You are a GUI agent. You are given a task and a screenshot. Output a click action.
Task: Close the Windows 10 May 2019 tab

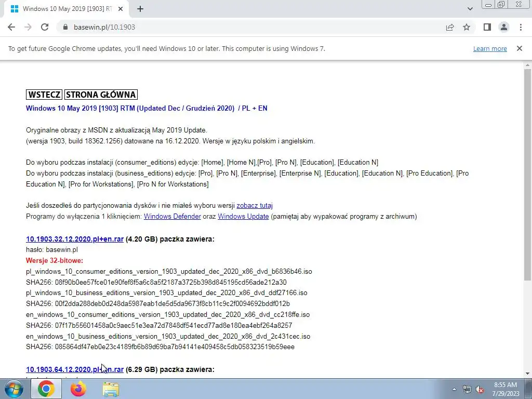point(121,9)
